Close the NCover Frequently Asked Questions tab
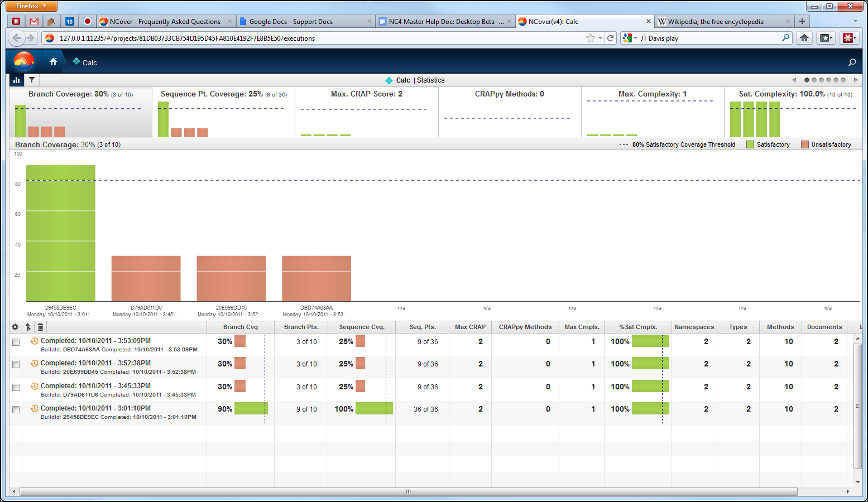This screenshot has height=502, width=868. pos(229,21)
